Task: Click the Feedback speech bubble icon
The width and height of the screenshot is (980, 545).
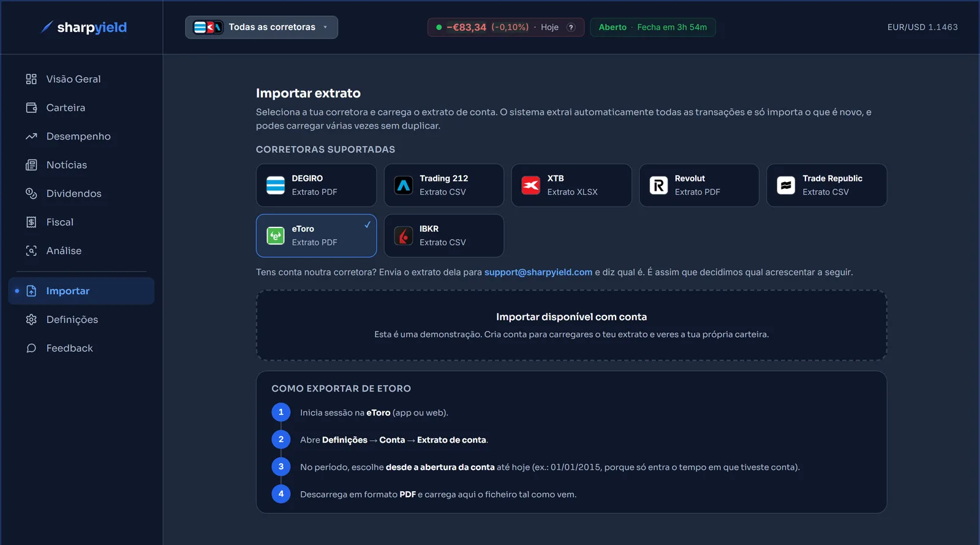Action: (31, 348)
